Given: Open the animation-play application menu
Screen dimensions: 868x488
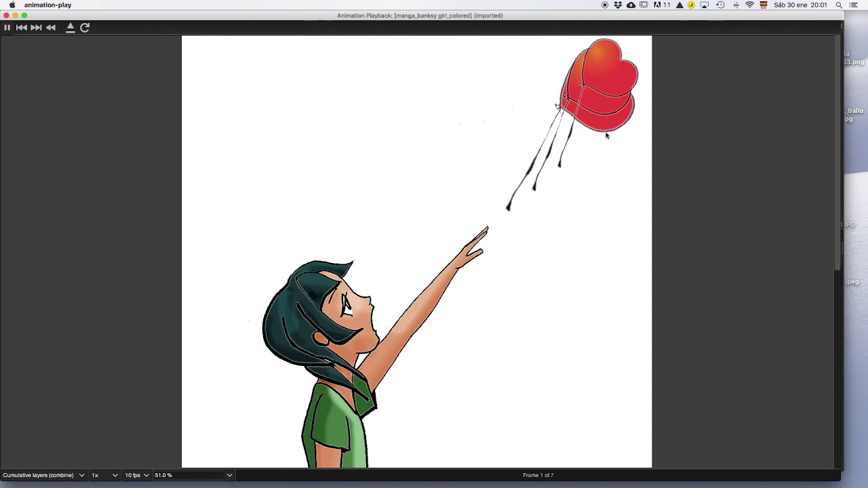Looking at the screenshot, I should pos(47,5).
